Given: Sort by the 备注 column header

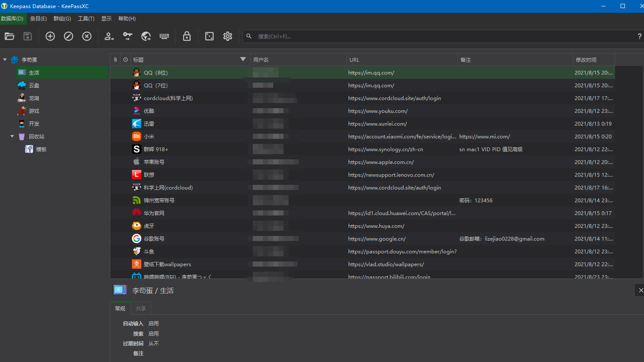Looking at the screenshot, I should click(515, 60).
